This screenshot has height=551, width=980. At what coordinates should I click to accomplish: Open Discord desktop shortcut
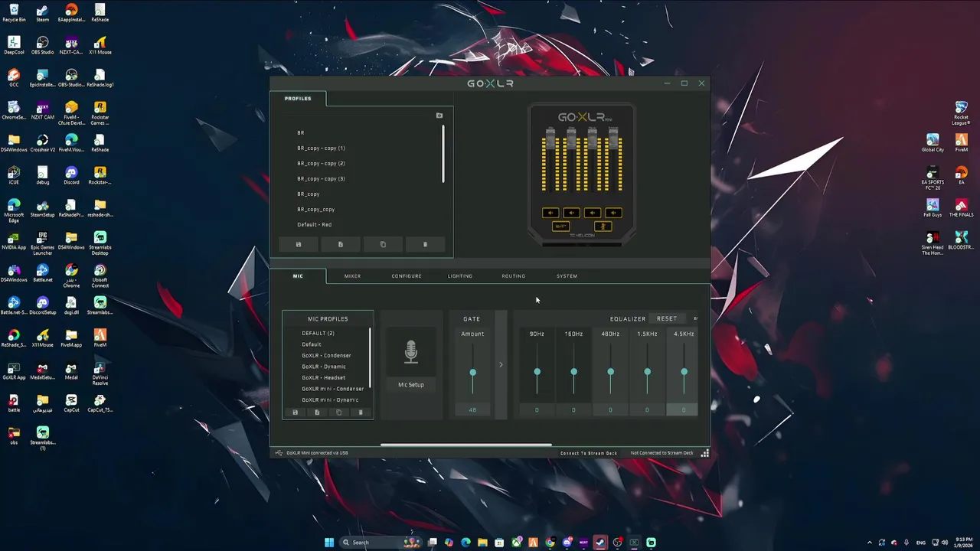pyautogui.click(x=71, y=176)
